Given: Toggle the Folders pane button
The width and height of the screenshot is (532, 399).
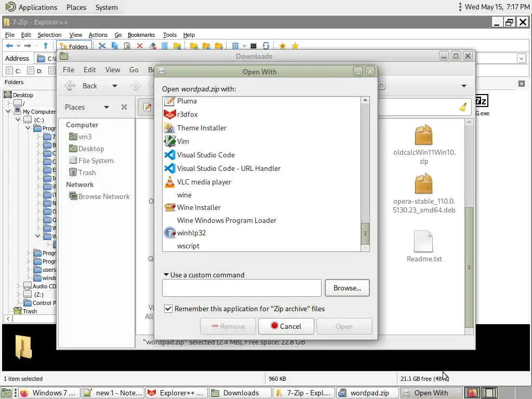Looking at the screenshot, I should 74,46.
